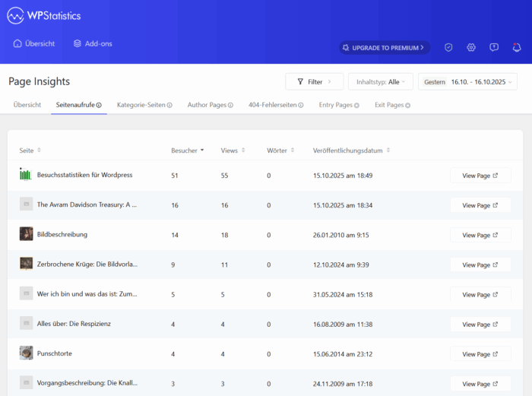Viewport: 532px width, 396px height.
Task: Click the WP Statistics logo
Action: [x=45, y=16]
